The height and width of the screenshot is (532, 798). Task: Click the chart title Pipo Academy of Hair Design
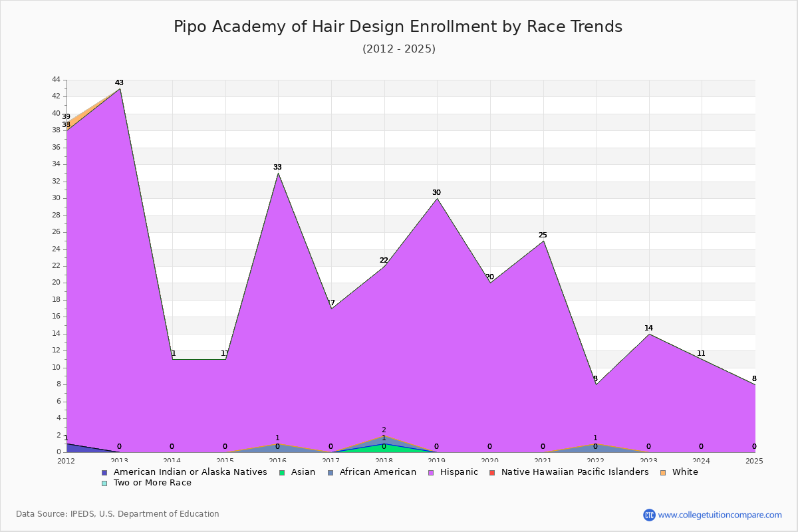pyautogui.click(x=398, y=27)
